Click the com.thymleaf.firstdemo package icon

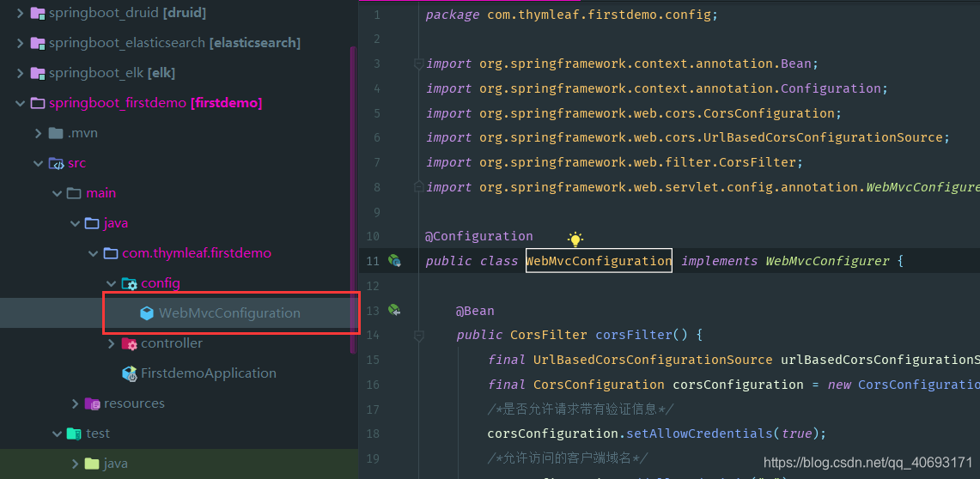(x=111, y=253)
